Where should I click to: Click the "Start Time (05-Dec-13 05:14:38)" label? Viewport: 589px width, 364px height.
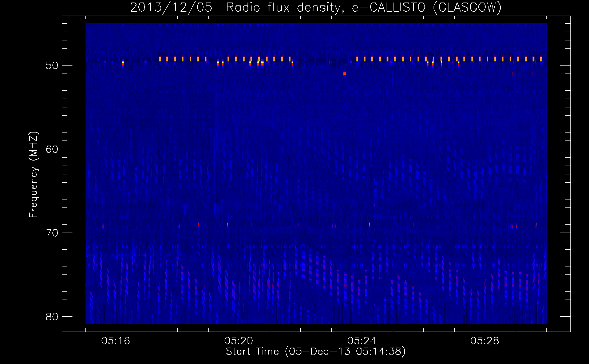[x=316, y=352]
